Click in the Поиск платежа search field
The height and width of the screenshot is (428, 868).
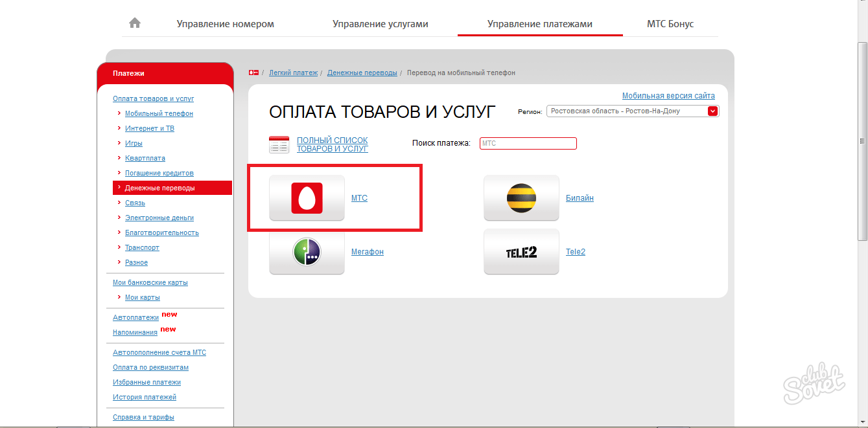528,144
